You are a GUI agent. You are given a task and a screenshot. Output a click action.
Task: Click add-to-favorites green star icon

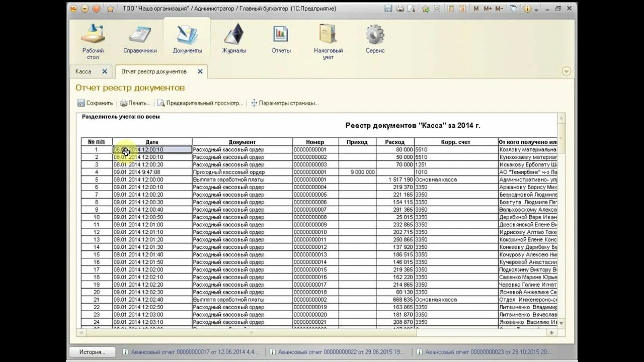(426, 9)
